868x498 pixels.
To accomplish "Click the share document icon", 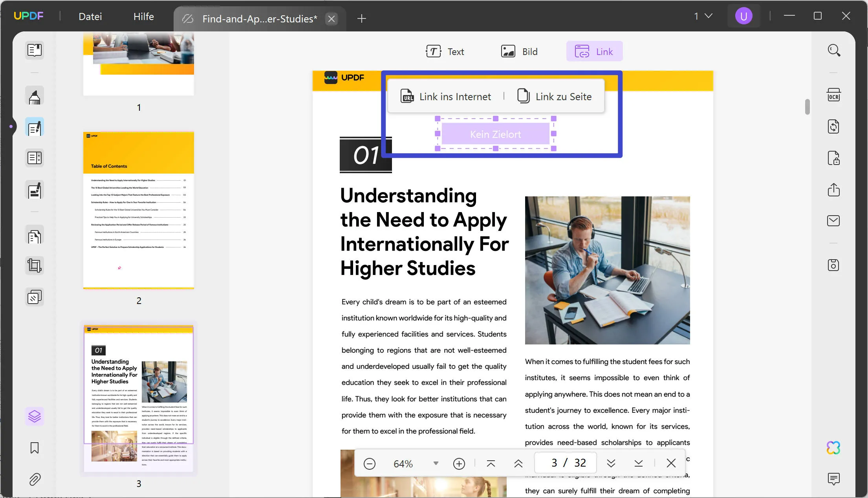I will [833, 190].
